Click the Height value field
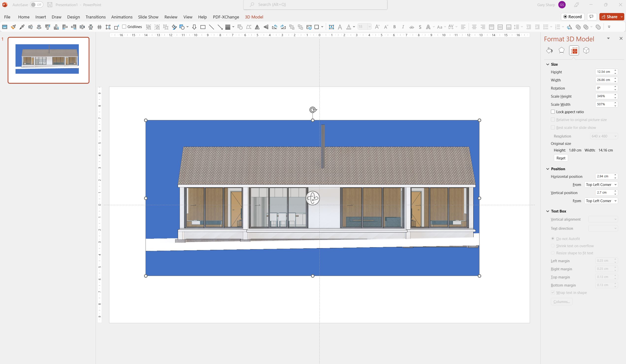The image size is (626, 364). (x=604, y=72)
